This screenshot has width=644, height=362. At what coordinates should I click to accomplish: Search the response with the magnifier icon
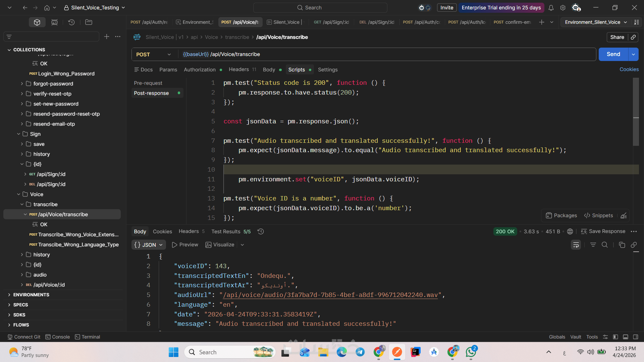604,245
